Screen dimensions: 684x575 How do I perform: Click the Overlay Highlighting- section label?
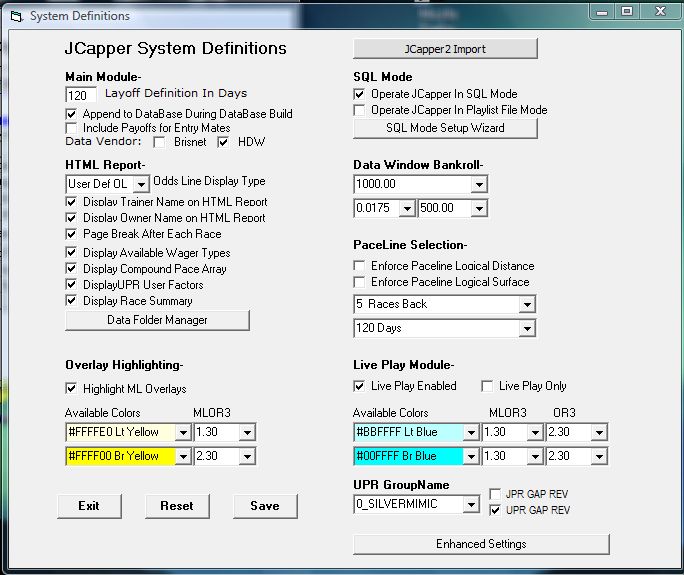[x=124, y=365]
